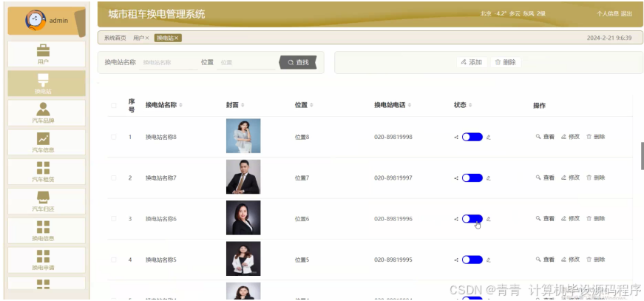The width and height of the screenshot is (644, 301).
Task: Open cover photo of 换电站名称6
Action: [243, 217]
